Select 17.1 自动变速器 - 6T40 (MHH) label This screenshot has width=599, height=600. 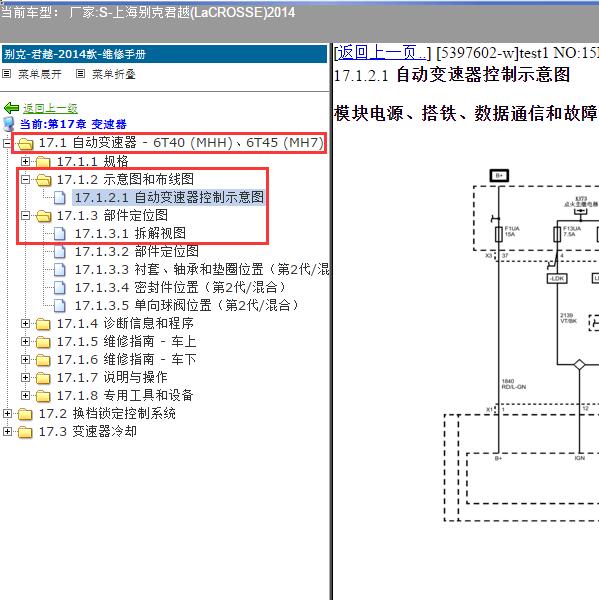click(x=181, y=143)
